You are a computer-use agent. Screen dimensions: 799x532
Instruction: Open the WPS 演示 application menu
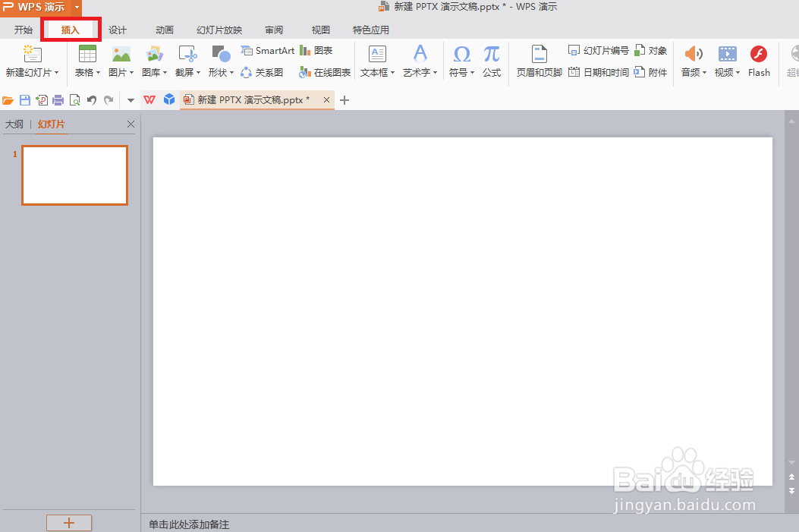[41, 7]
